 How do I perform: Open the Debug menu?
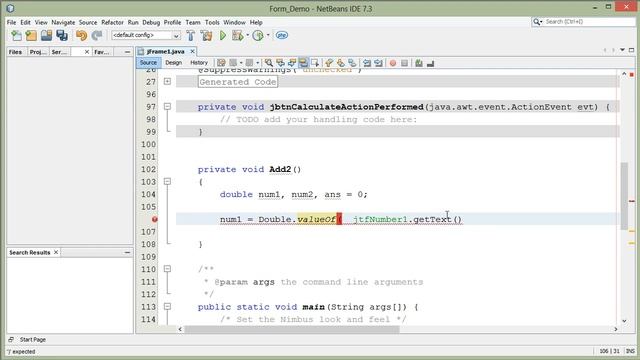(151, 22)
